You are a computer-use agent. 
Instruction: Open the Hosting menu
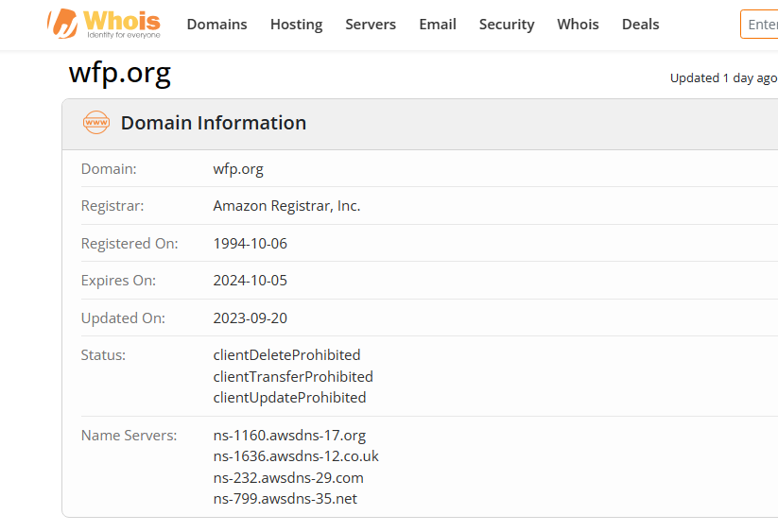(x=296, y=25)
